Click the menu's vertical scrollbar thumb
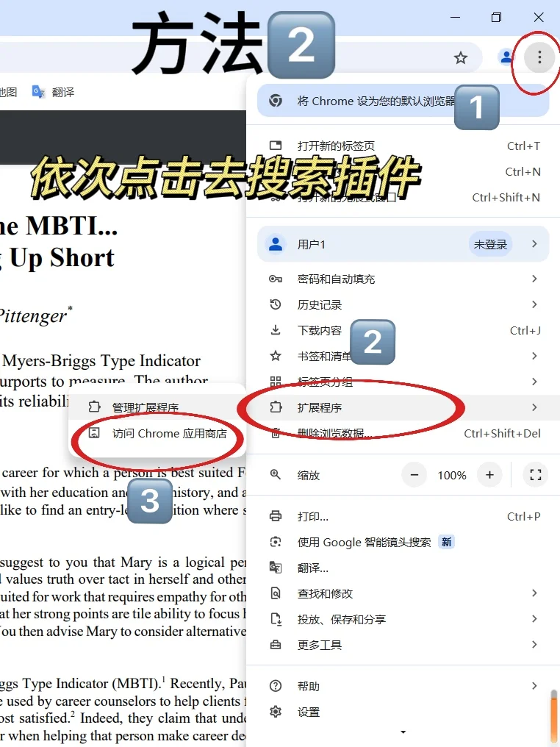The height and width of the screenshot is (747, 560). tap(554, 718)
